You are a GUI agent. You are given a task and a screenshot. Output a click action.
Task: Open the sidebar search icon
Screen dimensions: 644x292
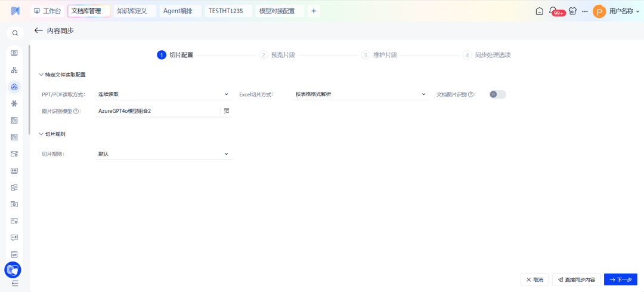(x=15, y=33)
